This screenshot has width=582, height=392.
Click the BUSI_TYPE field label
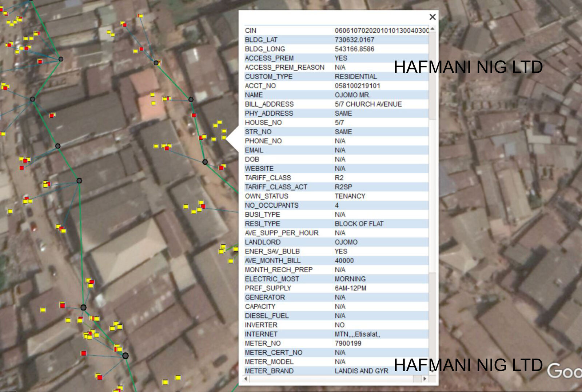pyautogui.click(x=262, y=215)
